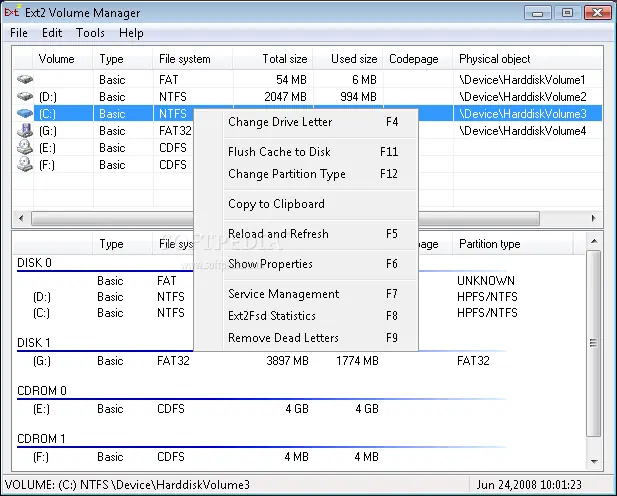The image size is (617, 496).
Task: Sort by File system column header in top list
Action: coord(193,59)
